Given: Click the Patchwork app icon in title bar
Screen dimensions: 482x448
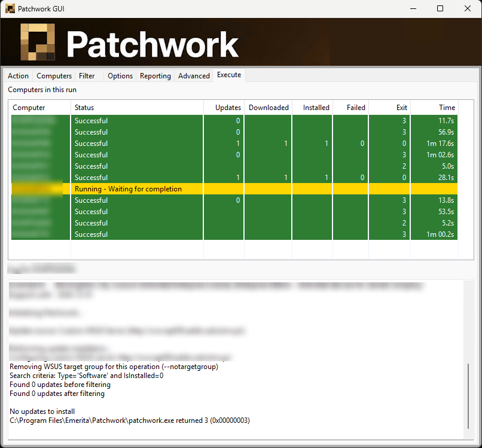Looking at the screenshot, I should [10, 8].
